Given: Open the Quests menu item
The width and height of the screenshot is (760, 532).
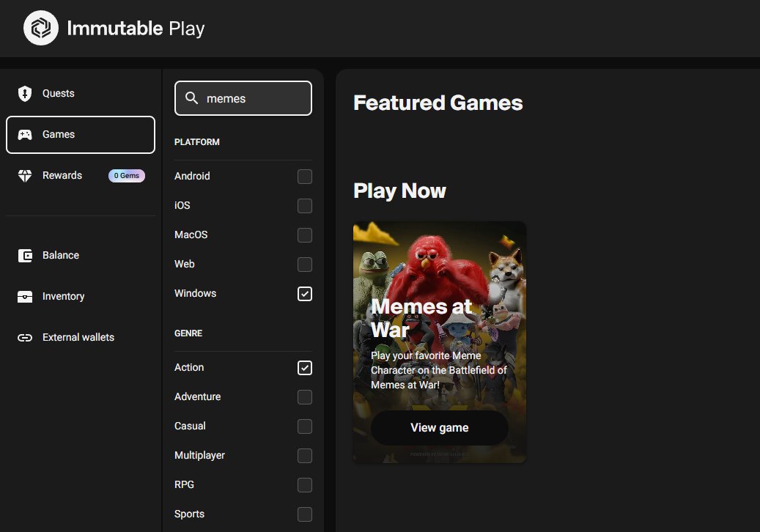Looking at the screenshot, I should point(81,94).
